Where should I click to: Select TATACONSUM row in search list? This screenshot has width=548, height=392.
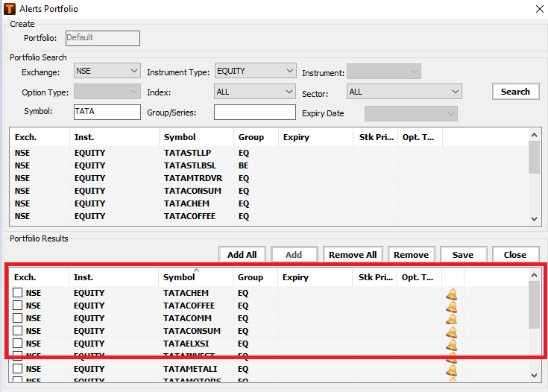(x=268, y=191)
